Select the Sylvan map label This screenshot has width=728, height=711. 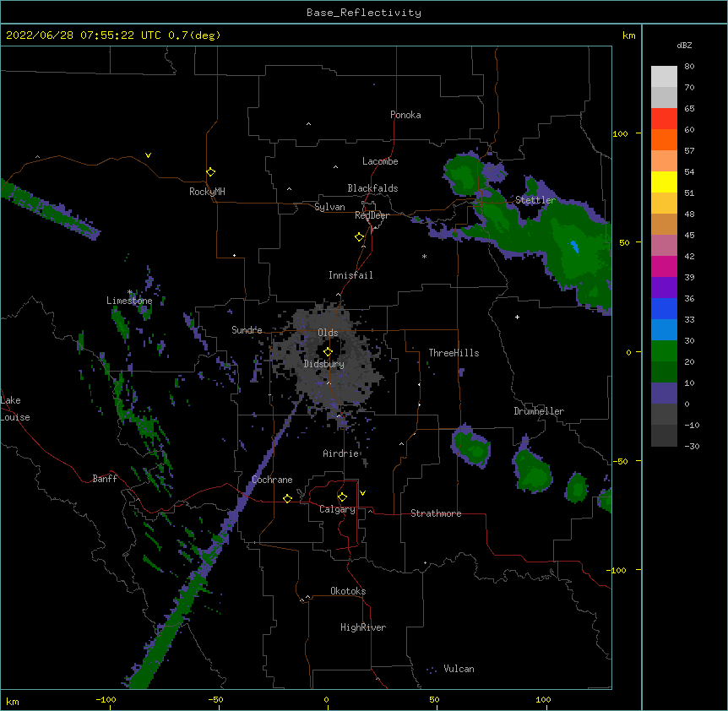coord(329,207)
